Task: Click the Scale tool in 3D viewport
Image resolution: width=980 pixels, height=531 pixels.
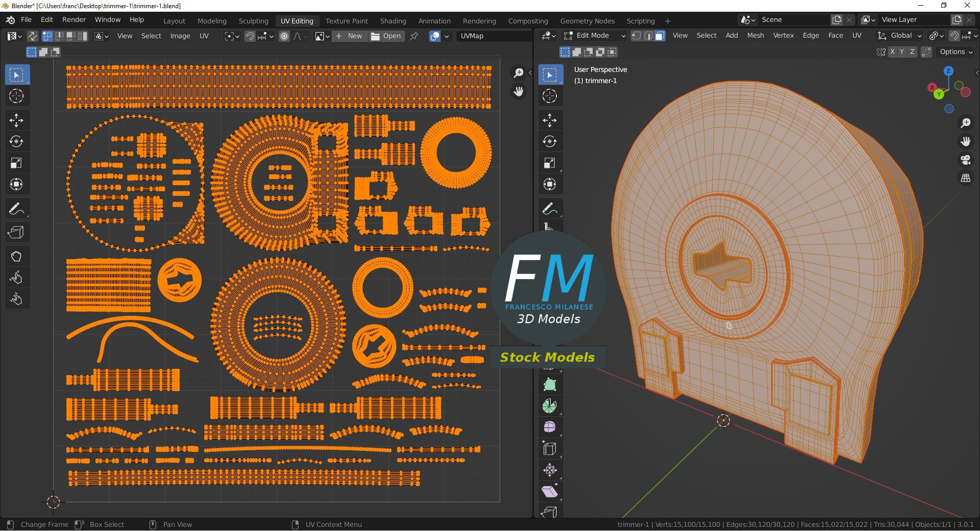Action: [x=550, y=163]
